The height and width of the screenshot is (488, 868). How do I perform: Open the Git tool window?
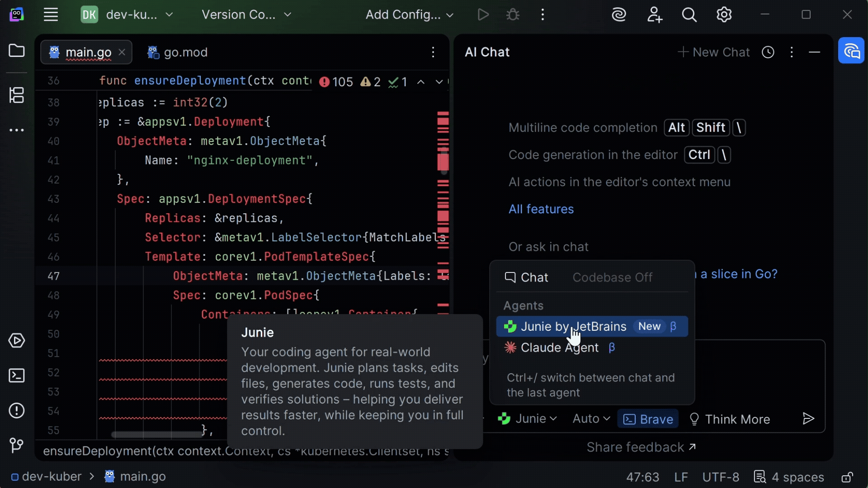click(x=17, y=445)
